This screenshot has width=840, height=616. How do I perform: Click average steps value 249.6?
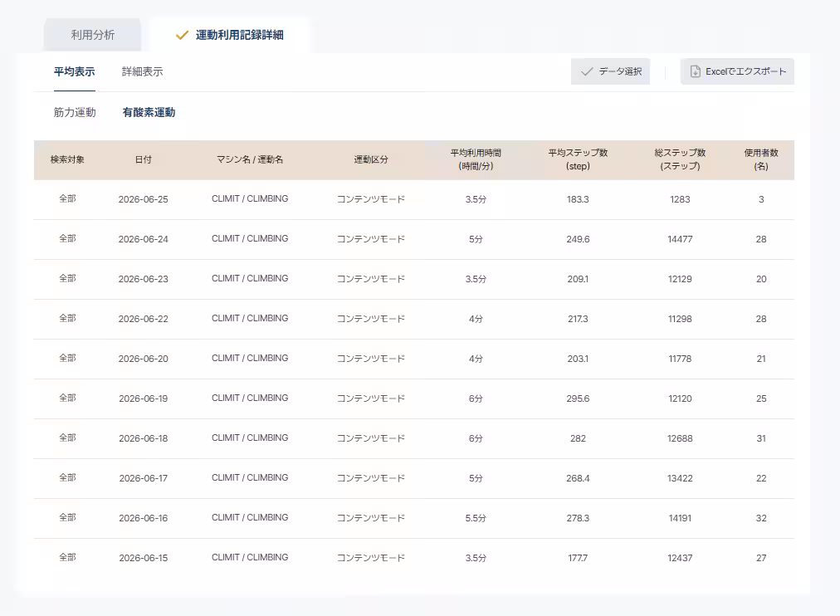point(578,239)
